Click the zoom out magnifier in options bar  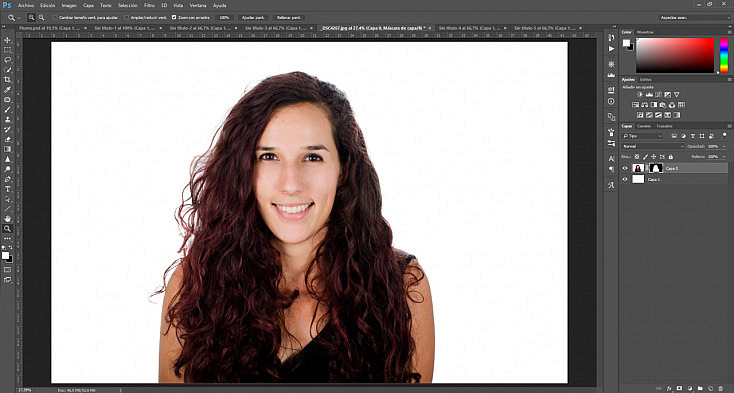point(41,17)
